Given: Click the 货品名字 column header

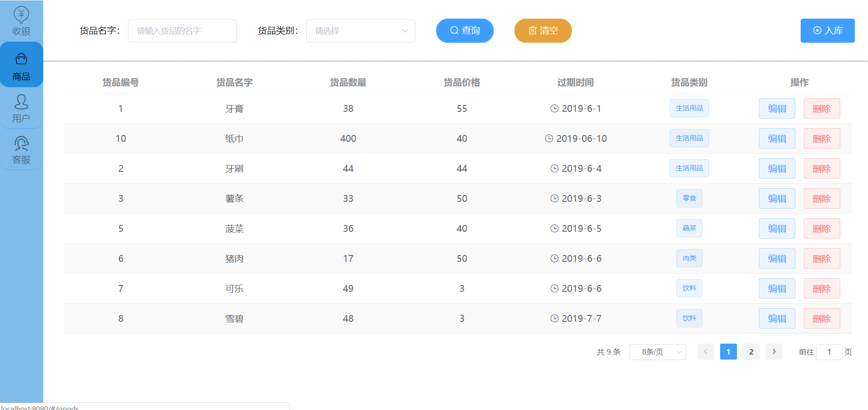Looking at the screenshot, I should tap(234, 82).
